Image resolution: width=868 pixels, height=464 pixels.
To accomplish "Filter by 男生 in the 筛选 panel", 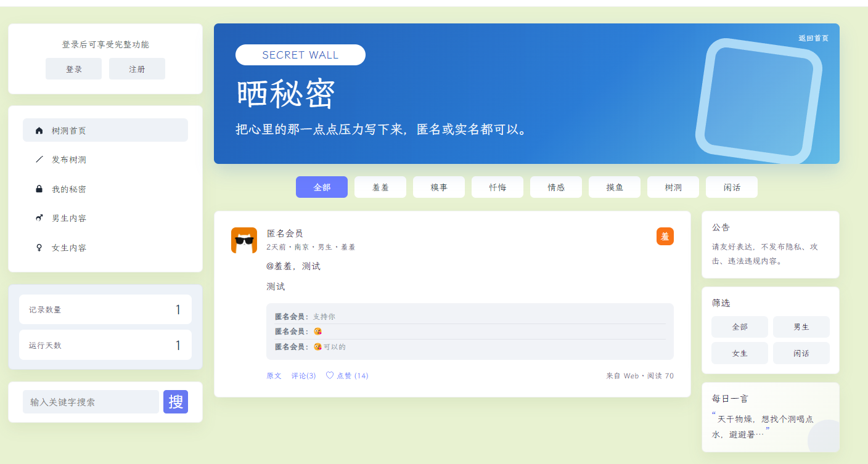I will [x=801, y=327].
